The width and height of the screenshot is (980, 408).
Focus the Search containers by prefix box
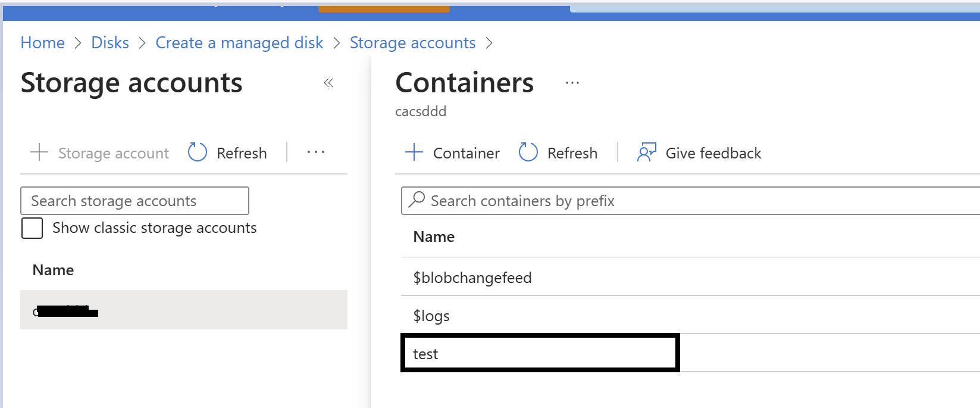(691, 201)
